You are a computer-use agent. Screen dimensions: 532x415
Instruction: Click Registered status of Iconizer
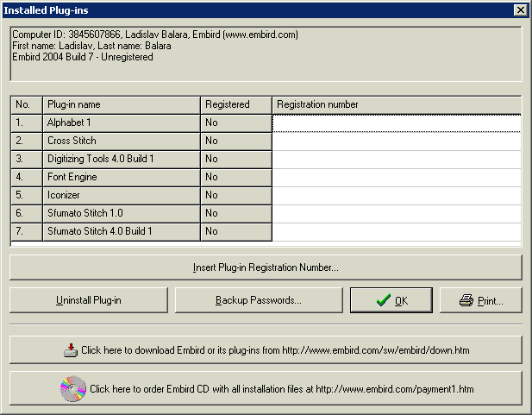click(x=236, y=195)
